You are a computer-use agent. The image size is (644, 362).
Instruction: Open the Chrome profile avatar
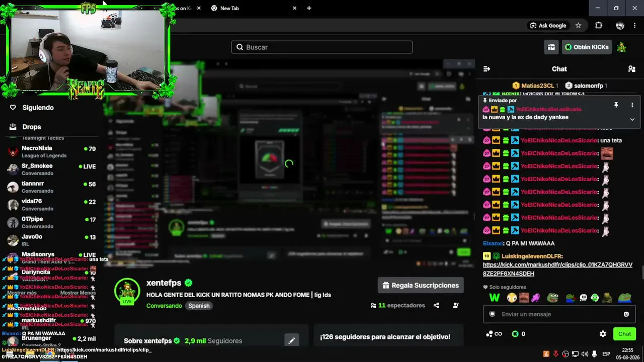[x=620, y=26]
